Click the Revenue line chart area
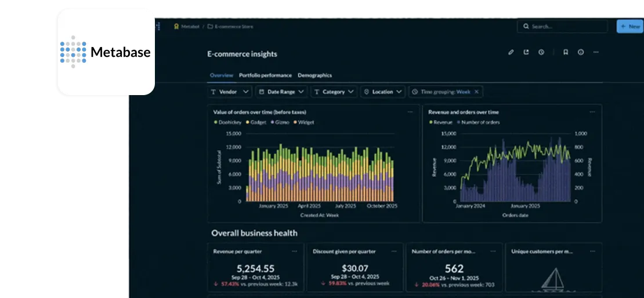644x298 pixels. pos(515,169)
